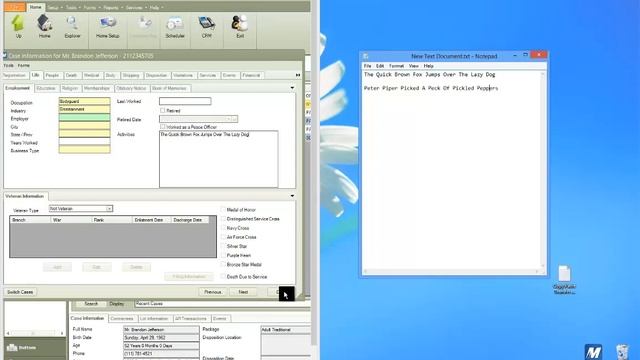Check Death Due to Service box

pyautogui.click(x=223, y=276)
